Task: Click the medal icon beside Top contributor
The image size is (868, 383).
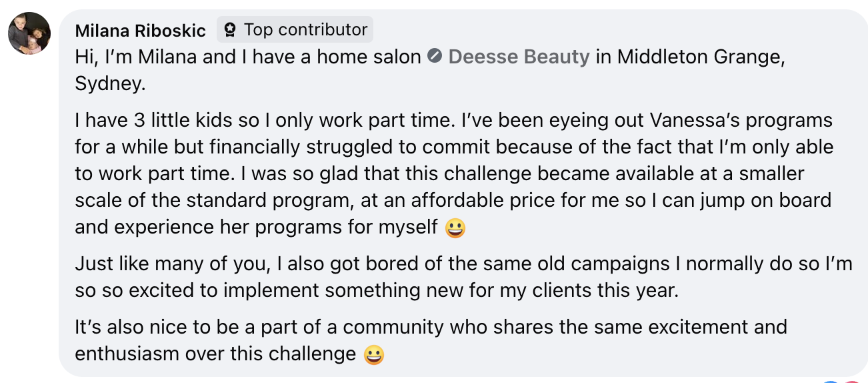Action: 231,30
